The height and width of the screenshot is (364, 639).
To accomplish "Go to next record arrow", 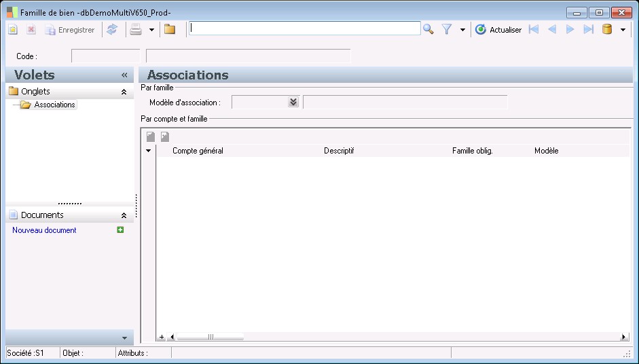I will click(570, 29).
